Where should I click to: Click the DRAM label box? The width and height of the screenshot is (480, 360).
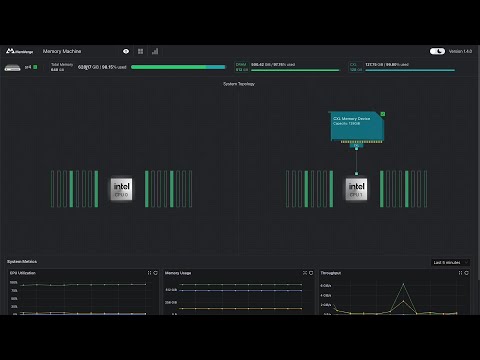[x=242, y=67]
